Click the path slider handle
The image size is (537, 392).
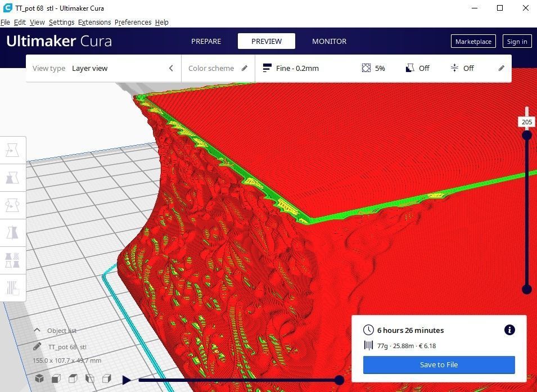click(x=340, y=380)
